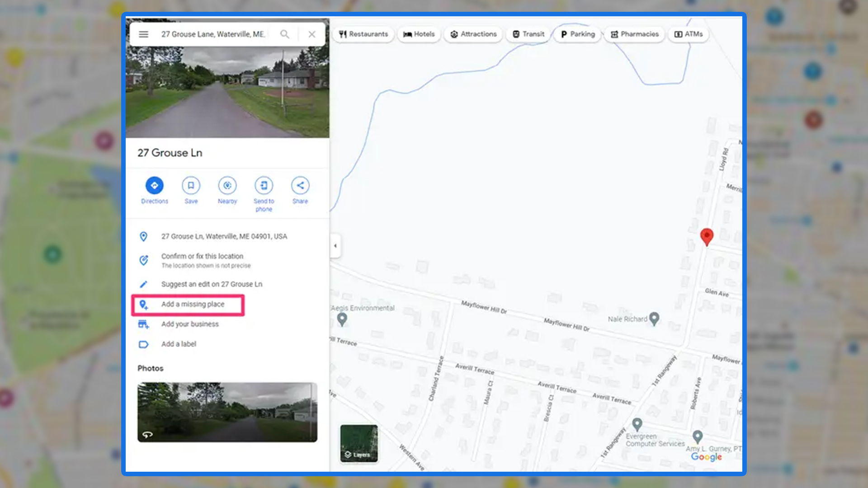The height and width of the screenshot is (488, 868).
Task: Open the street view photo thumbnail under Photos
Action: point(227,412)
